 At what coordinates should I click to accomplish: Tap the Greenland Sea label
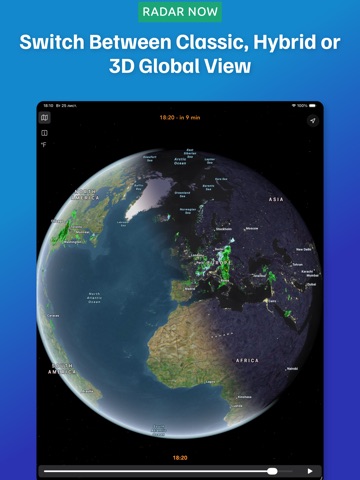[x=182, y=194]
